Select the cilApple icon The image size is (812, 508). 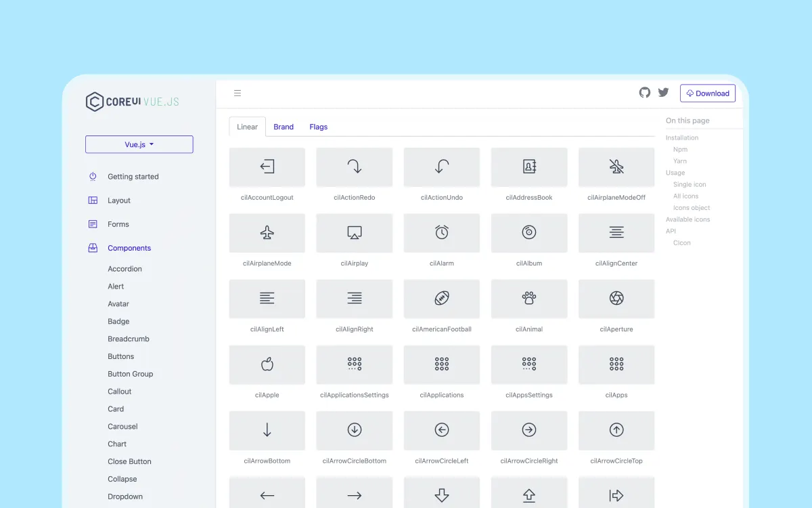click(267, 364)
